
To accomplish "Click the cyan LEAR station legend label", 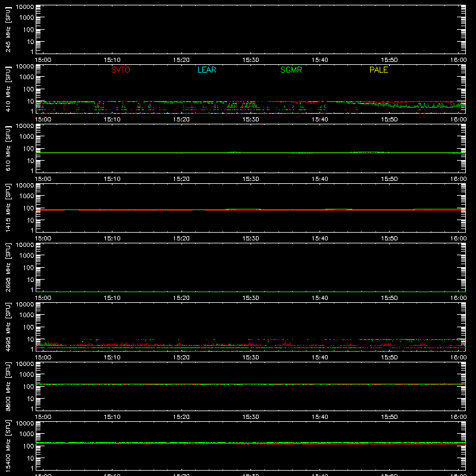I will click(x=206, y=70).
